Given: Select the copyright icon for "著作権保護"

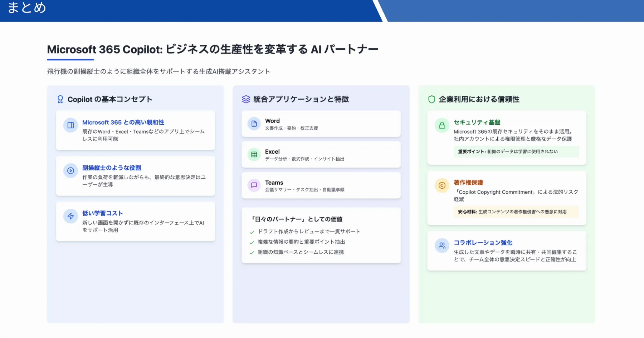Looking at the screenshot, I should pyautogui.click(x=442, y=185).
